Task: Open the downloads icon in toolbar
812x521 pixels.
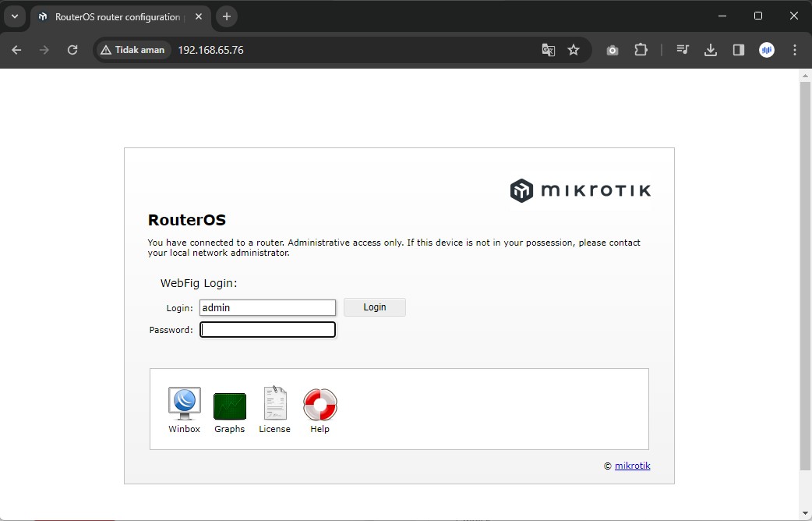Action: (x=710, y=50)
